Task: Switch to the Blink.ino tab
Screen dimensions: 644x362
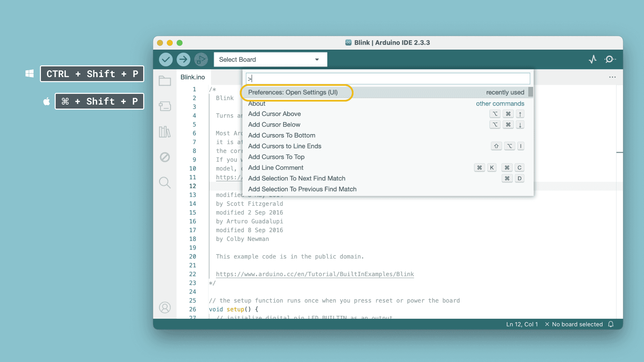Action: coord(193,77)
